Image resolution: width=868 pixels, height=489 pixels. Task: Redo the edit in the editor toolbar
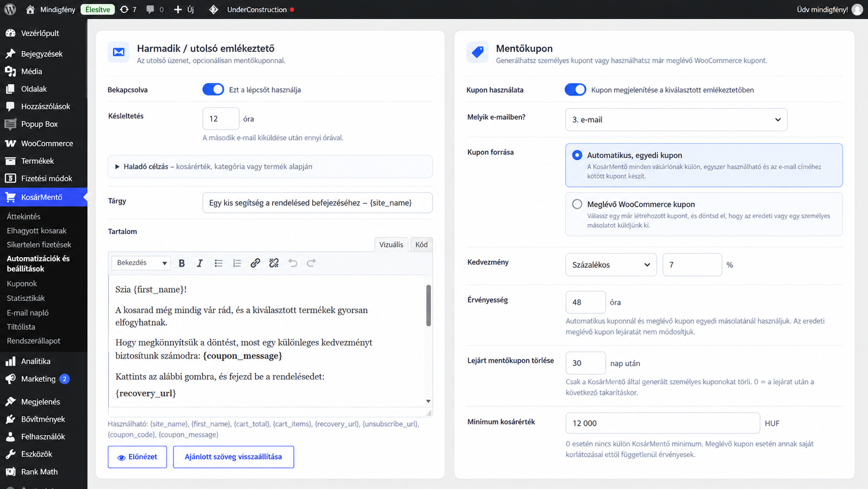(x=311, y=263)
